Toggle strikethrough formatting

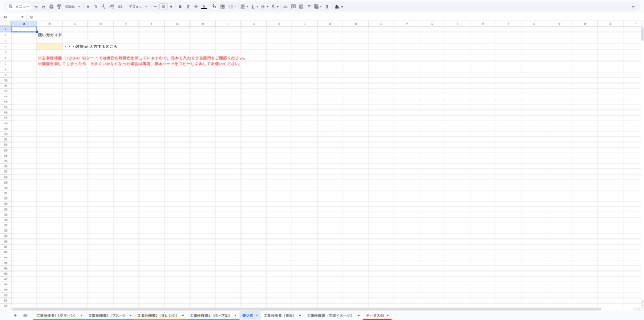click(x=196, y=7)
